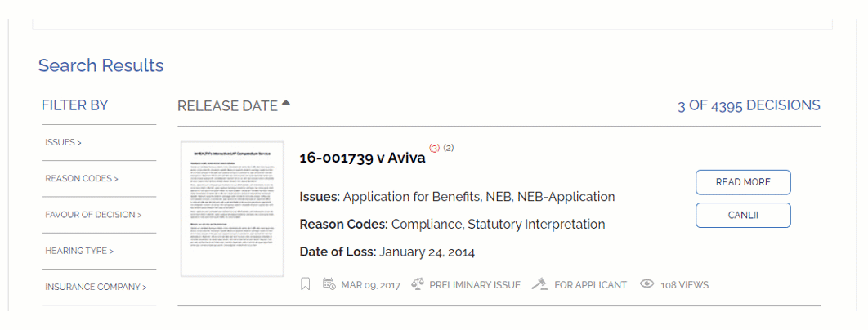Expand the Issues filter
Screen dimensions: 868x330
point(63,142)
